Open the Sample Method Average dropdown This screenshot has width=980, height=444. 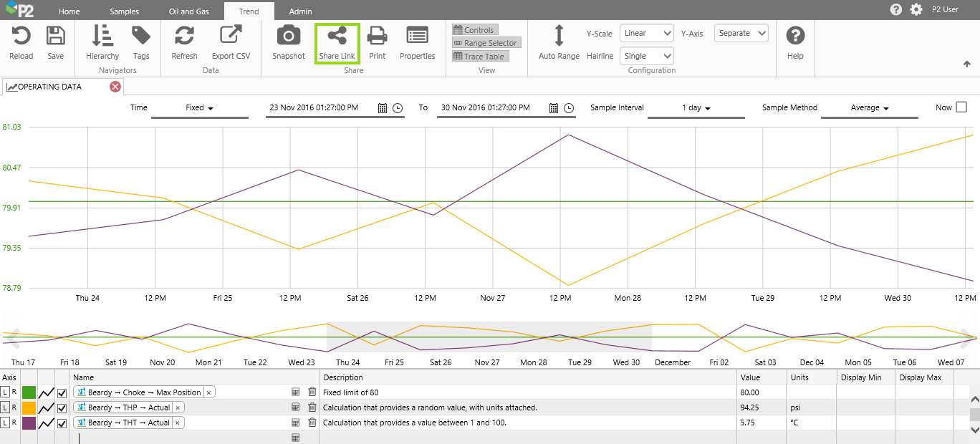point(869,108)
